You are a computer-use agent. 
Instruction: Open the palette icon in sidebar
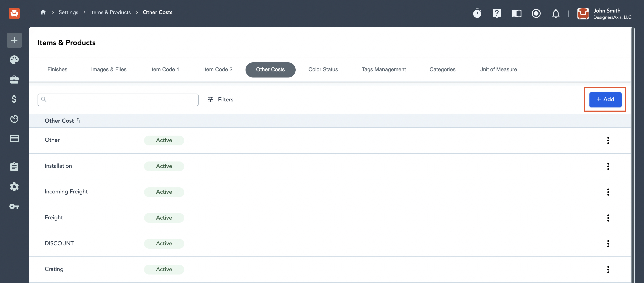14,60
